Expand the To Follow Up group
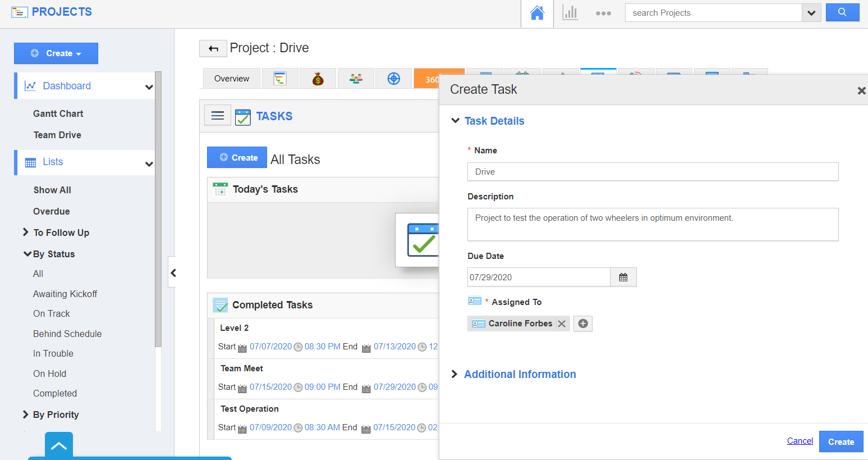The height and width of the screenshot is (460, 868). (x=25, y=232)
